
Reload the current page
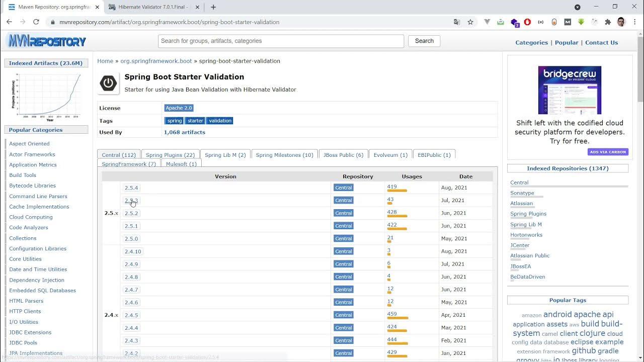tap(36, 22)
